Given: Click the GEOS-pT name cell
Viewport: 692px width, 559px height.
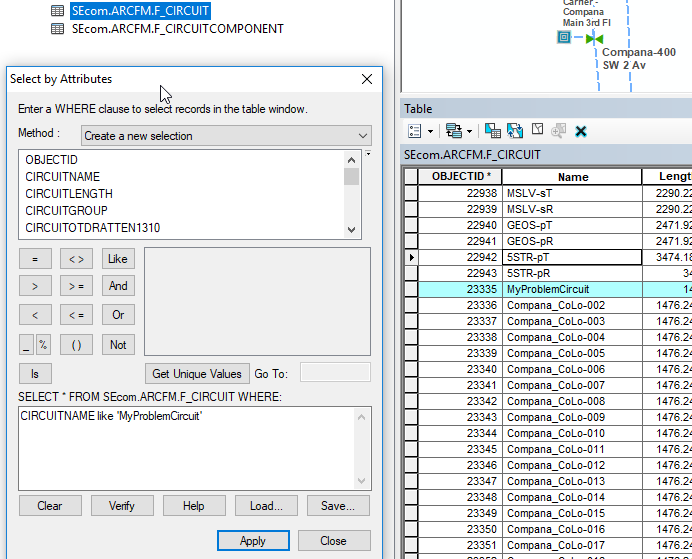Looking at the screenshot, I should coord(572,225).
